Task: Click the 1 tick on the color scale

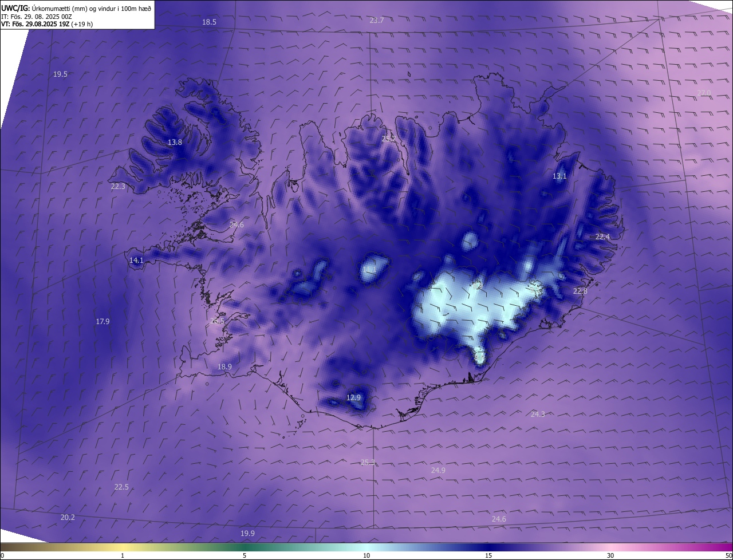Action: point(123,555)
